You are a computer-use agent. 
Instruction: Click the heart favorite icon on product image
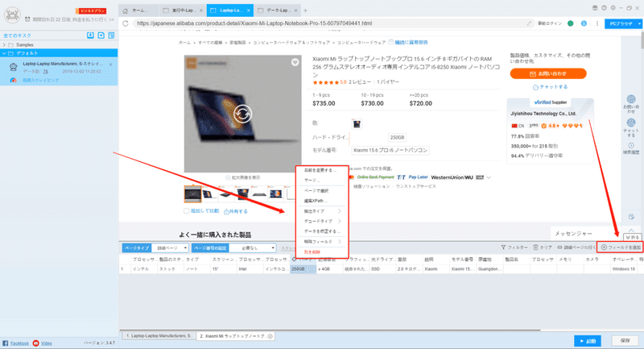295,63
